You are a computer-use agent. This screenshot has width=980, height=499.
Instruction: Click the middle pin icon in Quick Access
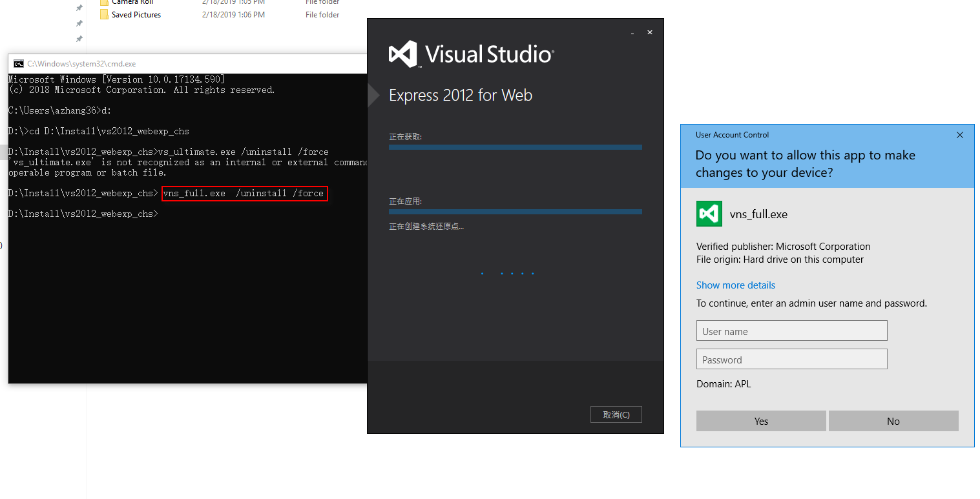tap(78, 25)
